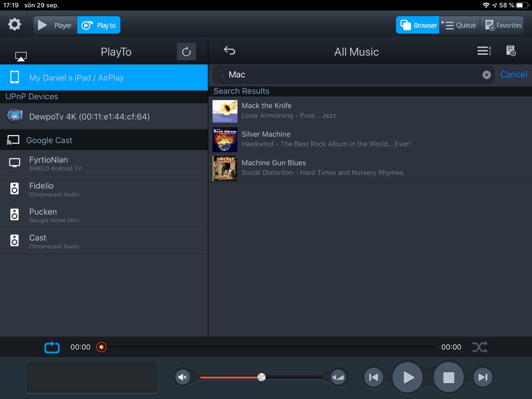The height and width of the screenshot is (399, 532).
Task: Open the settings gear
Action: [15, 25]
